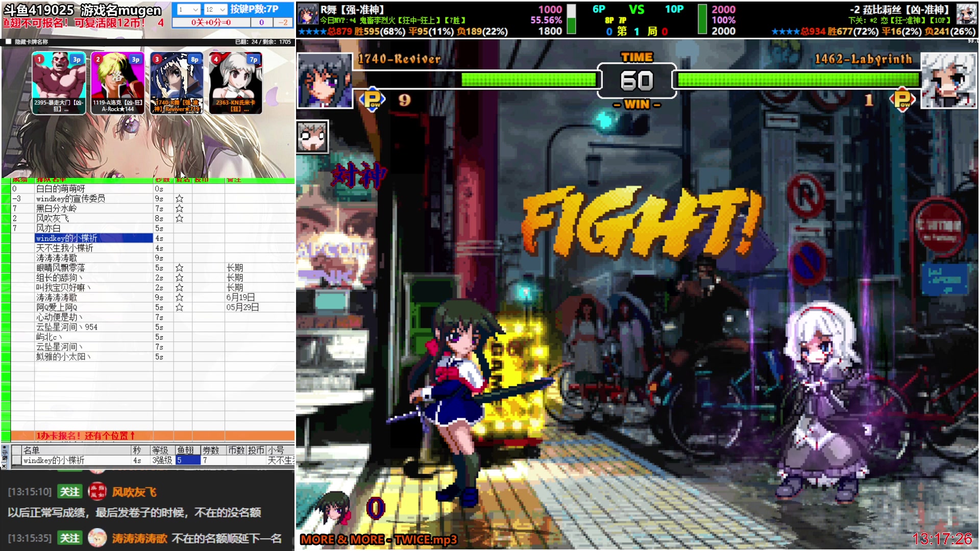The image size is (980, 551).
Task: Open the dropdown showing 12
Action: (215, 9)
